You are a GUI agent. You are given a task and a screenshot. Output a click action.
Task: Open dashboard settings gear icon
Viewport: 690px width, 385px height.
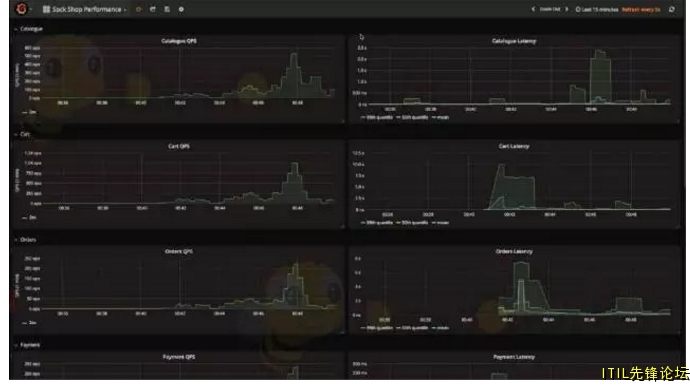(x=181, y=9)
